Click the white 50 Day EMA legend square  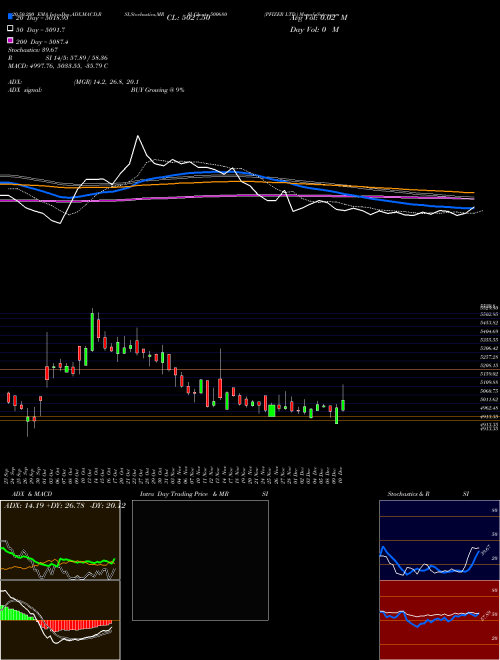10,29
